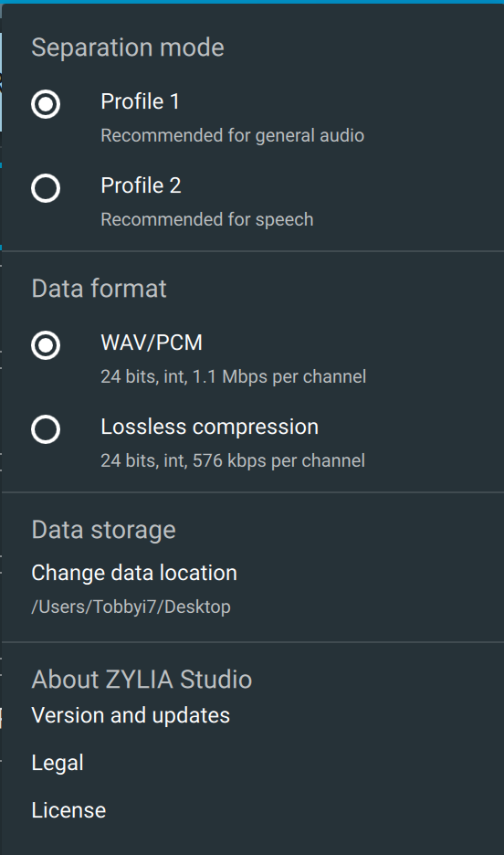The height and width of the screenshot is (855, 504).
Task: Open Change data location
Action: pyautogui.click(x=134, y=573)
